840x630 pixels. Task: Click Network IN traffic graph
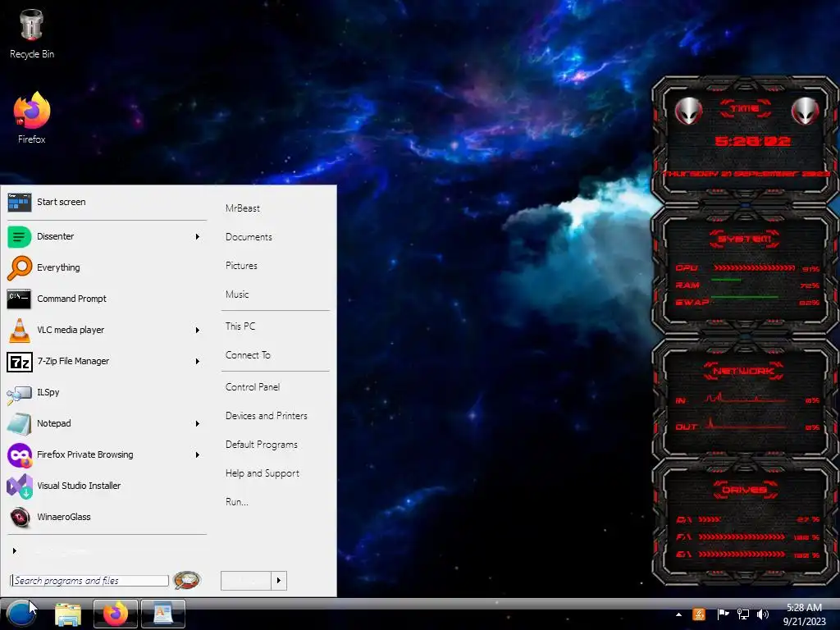[x=745, y=398]
